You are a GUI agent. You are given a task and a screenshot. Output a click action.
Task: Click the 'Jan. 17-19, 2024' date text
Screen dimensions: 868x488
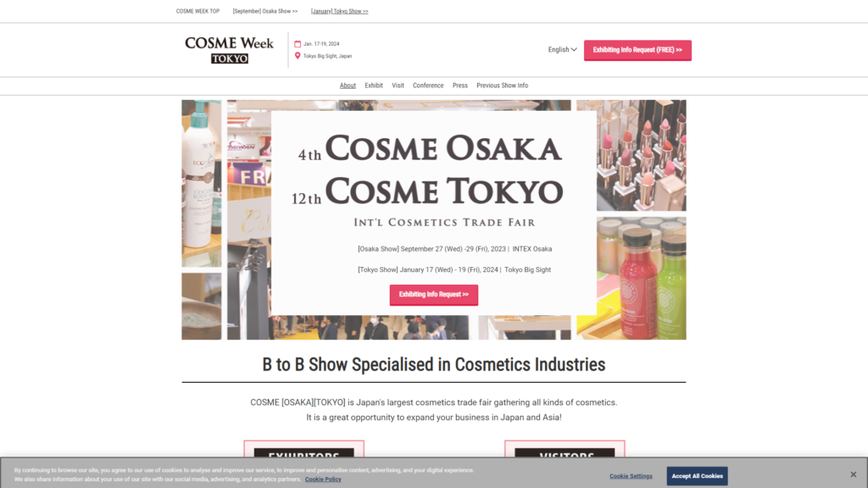click(321, 44)
